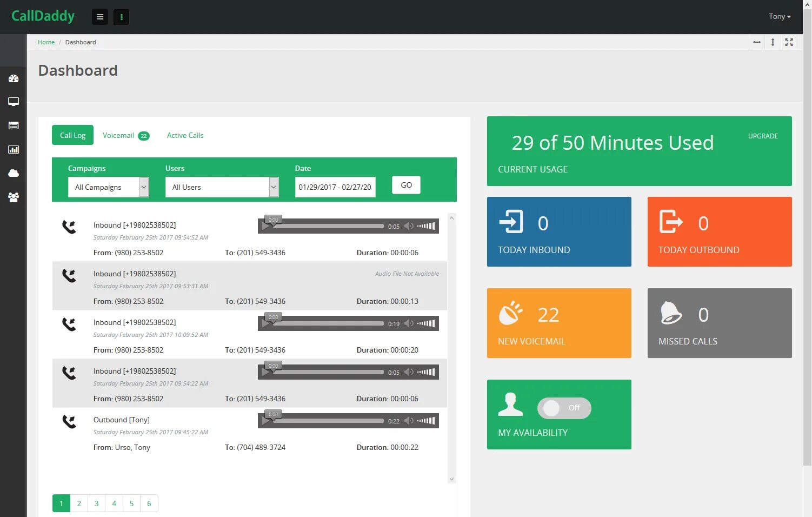
Task: Click the GO filter button
Action: [x=407, y=185]
